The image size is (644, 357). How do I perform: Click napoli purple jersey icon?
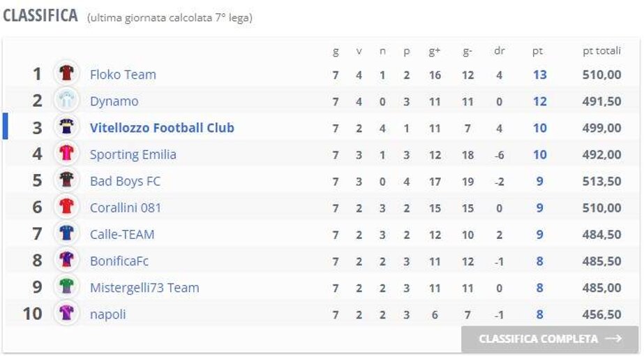(x=66, y=314)
